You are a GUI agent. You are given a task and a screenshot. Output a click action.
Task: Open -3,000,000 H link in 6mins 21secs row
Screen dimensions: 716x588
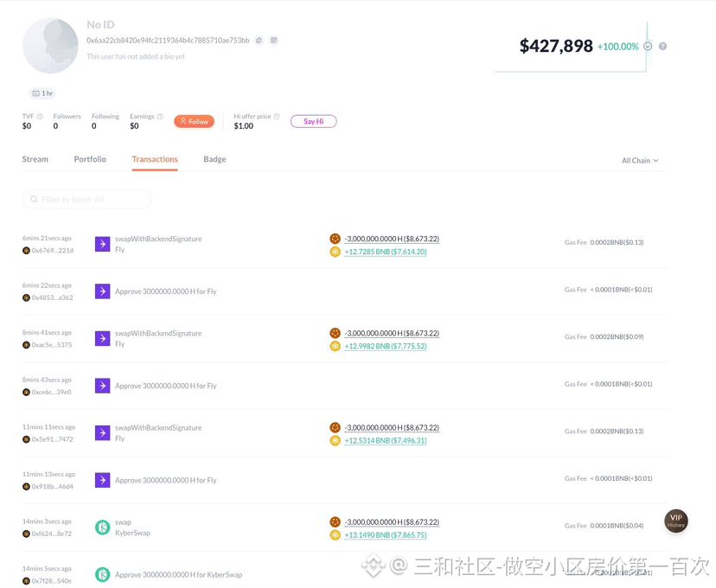tap(392, 240)
